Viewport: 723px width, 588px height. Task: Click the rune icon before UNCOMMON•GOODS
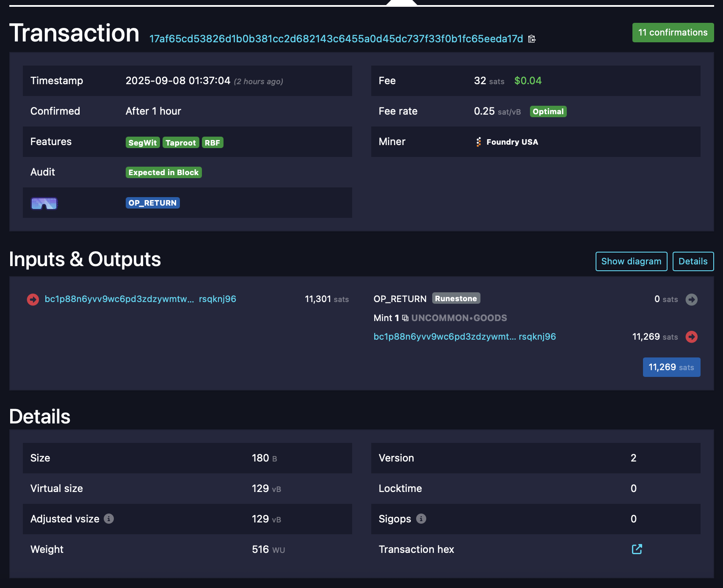pos(406,318)
